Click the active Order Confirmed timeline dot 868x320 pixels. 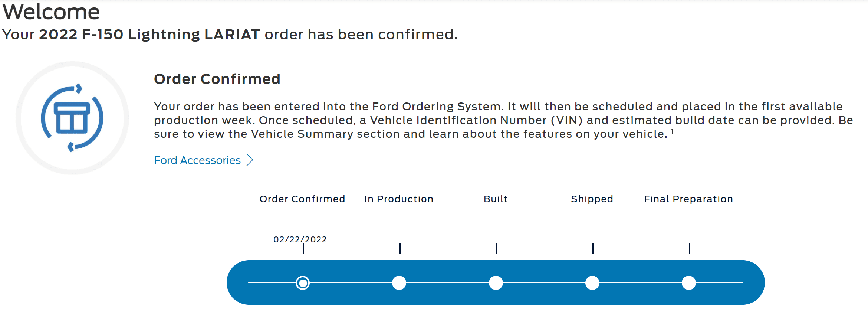(303, 283)
